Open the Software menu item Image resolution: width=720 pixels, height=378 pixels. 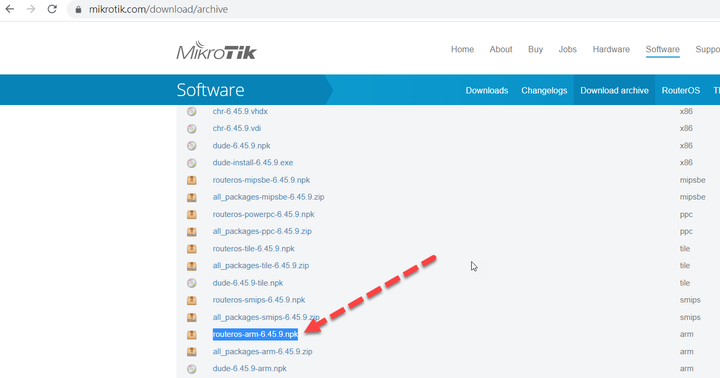point(663,49)
